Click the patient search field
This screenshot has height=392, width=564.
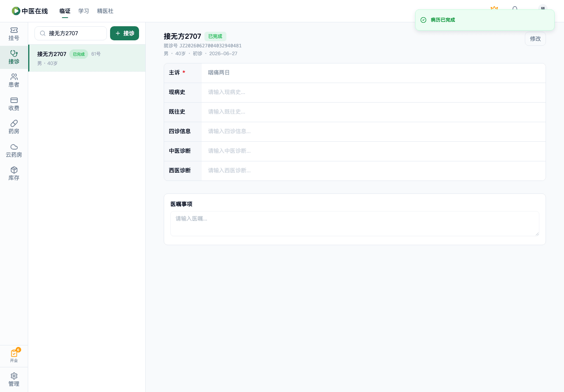tap(70, 33)
